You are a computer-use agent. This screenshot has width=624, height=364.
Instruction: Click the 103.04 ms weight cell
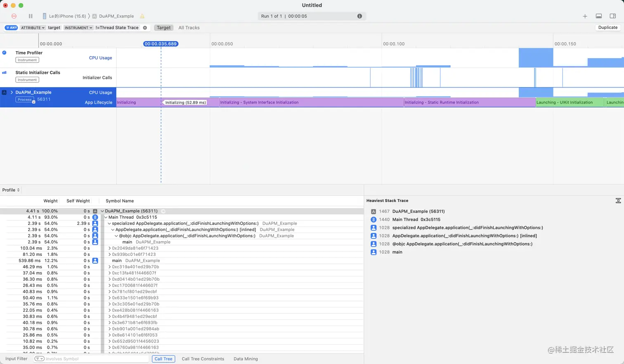tap(31, 248)
